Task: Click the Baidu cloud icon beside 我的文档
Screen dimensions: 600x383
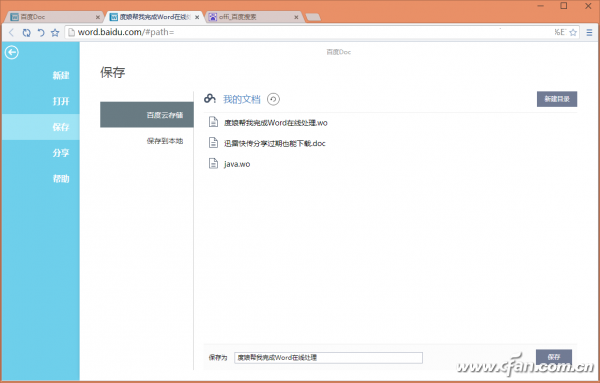Action: point(210,99)
